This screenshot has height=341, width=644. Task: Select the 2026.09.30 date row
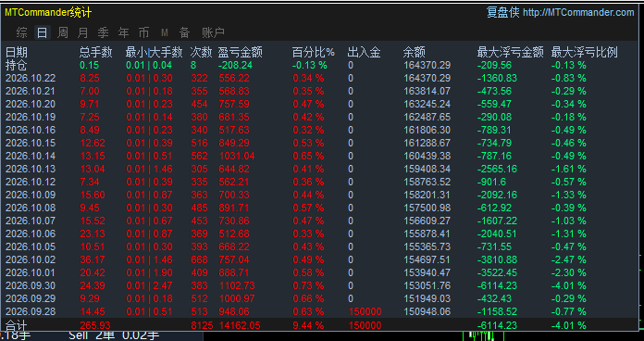click(x=30, y=286)
